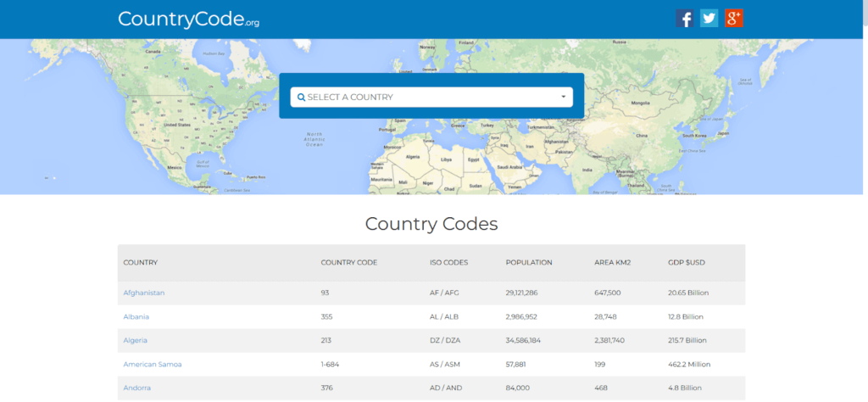Open the Facebook social icon
Screen dimensions: 868x402
[685, 19]
